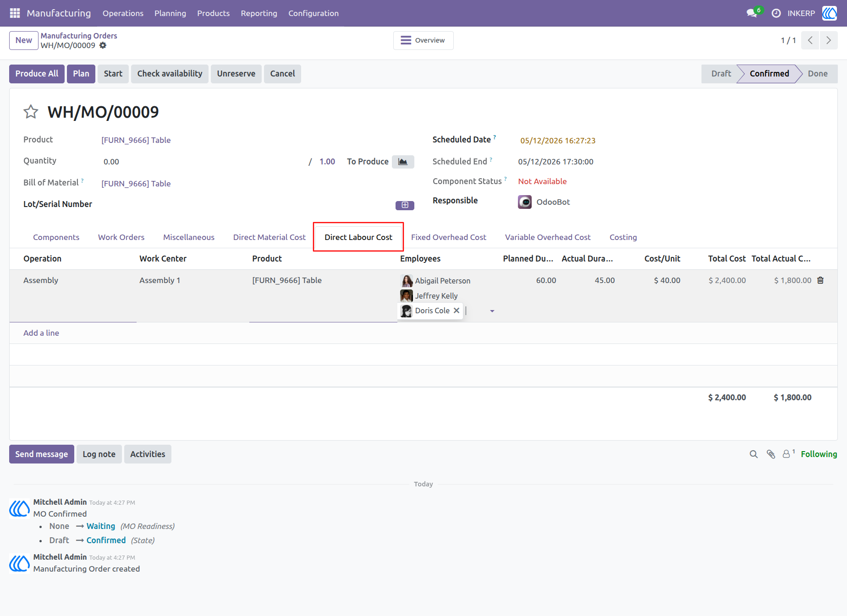Image resolution: width=847 pixels, height=616 pixels.
Task: Open the forecast chart icon
Action: point(403,162)
